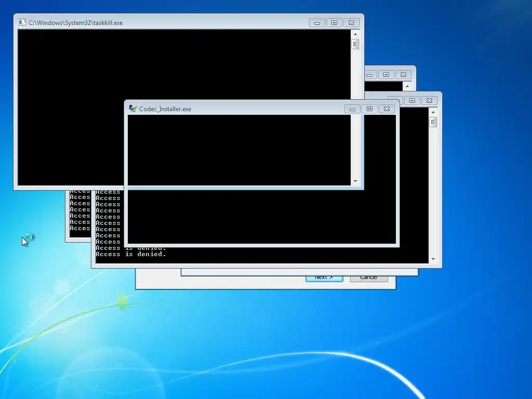Image resolution: width=532 pixels, height=399 pixels.
Task: Open the Codec_Installer.exe title bar icon
Action: point(132,109)
